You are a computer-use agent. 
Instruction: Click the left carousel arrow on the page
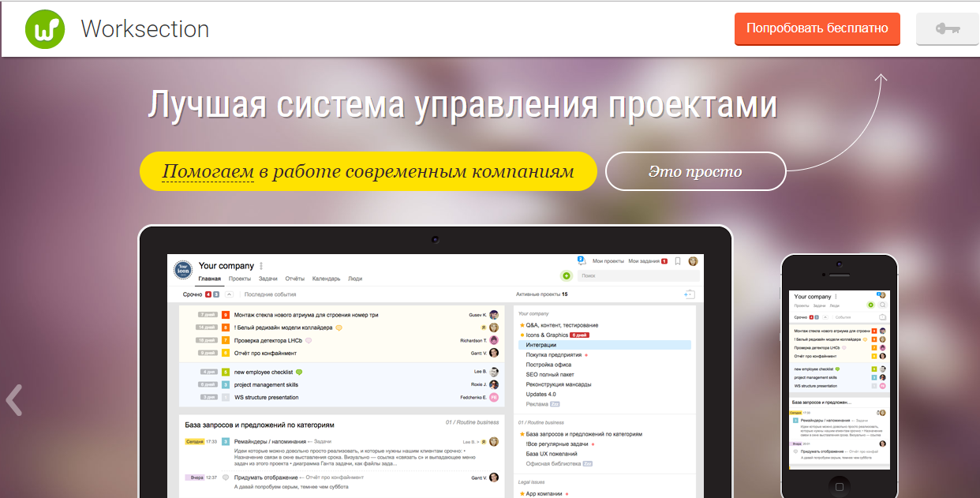point(13,400)
